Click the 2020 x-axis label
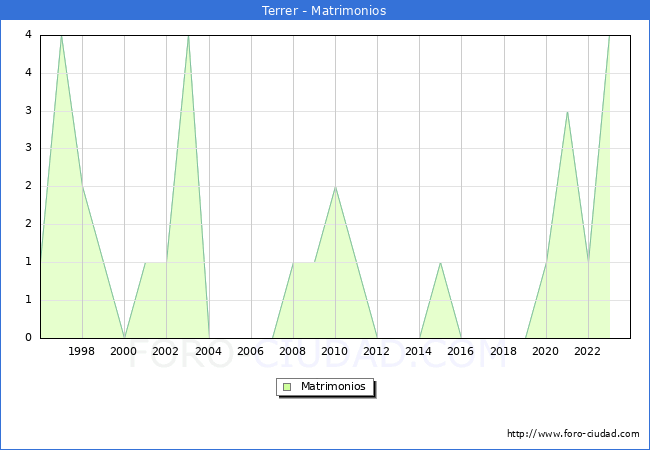The width and height of the screenshot is (650, 450). (x=546, y=351)
